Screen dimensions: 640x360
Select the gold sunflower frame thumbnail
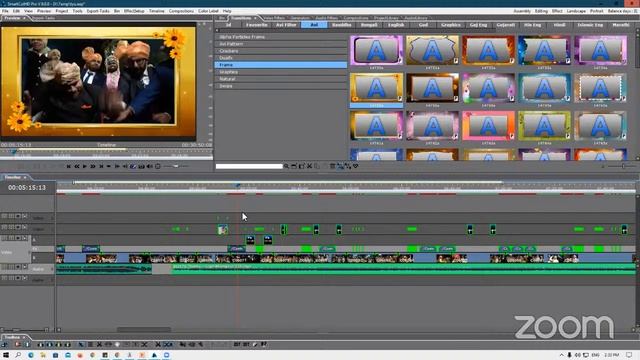(x=376, y=88)
